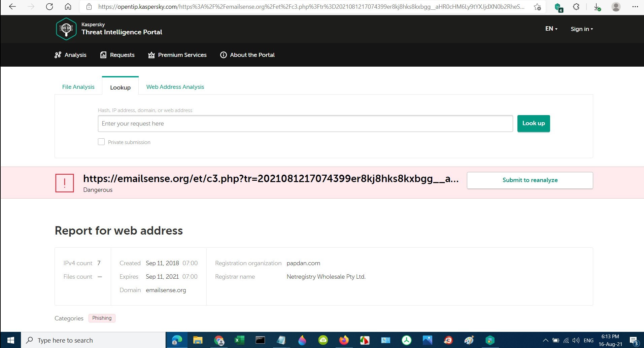Click the Created date Sep 11, 2018
The height and width of the screenshot is (348, 644).
click(x=162, y=263)
